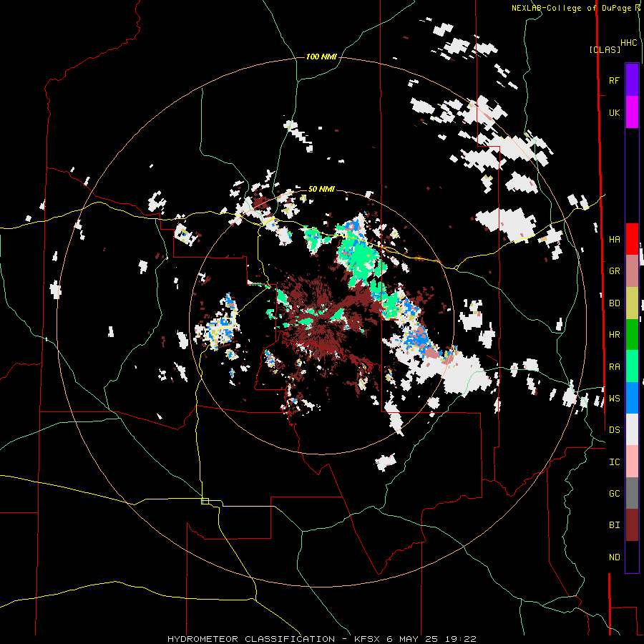644x644 pixels.
Task: Click the GC gray legend block
Action: [632, 493]
